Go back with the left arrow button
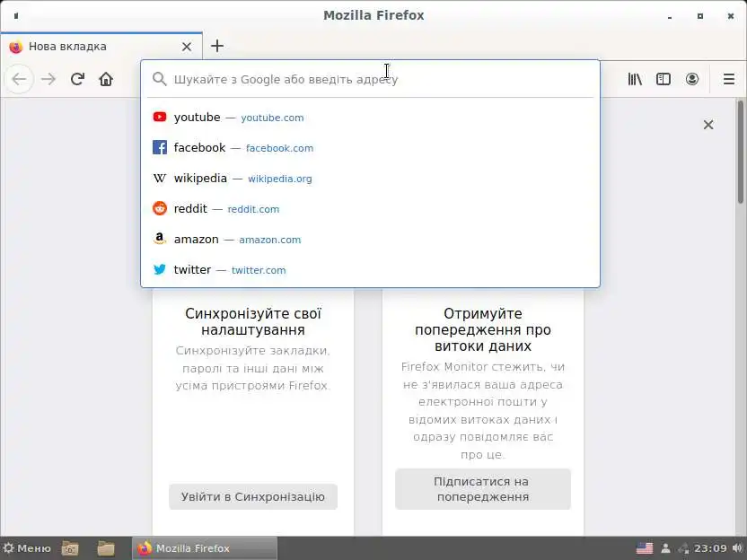 pyautogui.click(x=19, y=79)
